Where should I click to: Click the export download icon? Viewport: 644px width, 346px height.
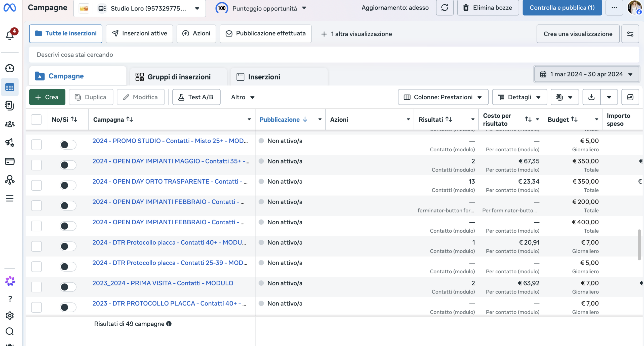591,97
